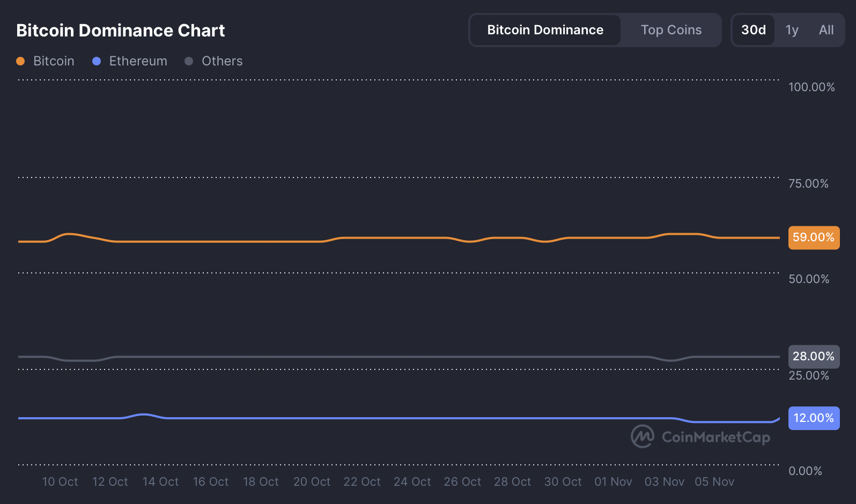
Task: Click the 05 Nov date label
Action: 714,482
